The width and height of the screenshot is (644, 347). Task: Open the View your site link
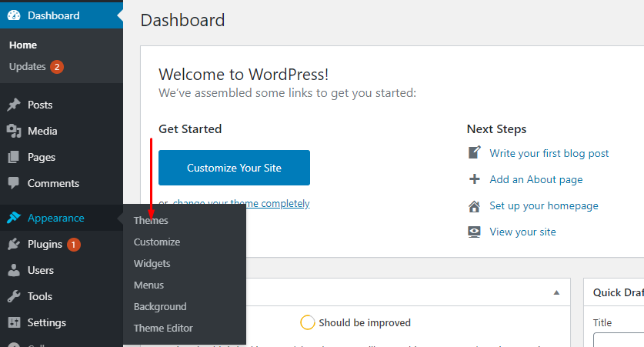coord(522,232)
